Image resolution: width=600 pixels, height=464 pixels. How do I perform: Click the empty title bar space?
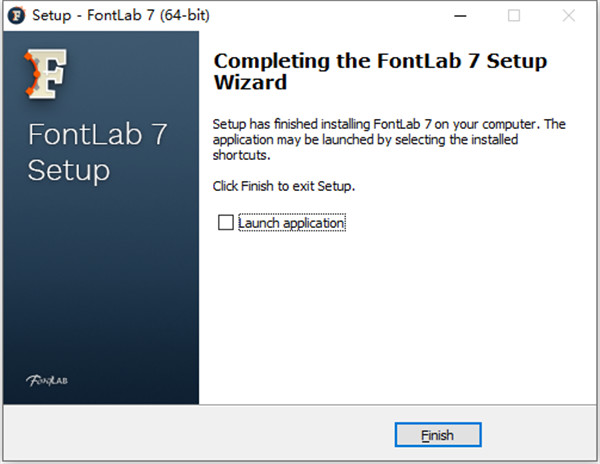click(320, 16)
